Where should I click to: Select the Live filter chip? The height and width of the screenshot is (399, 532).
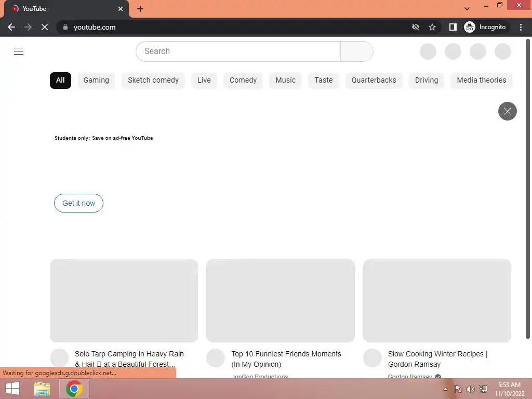point(204,81)
